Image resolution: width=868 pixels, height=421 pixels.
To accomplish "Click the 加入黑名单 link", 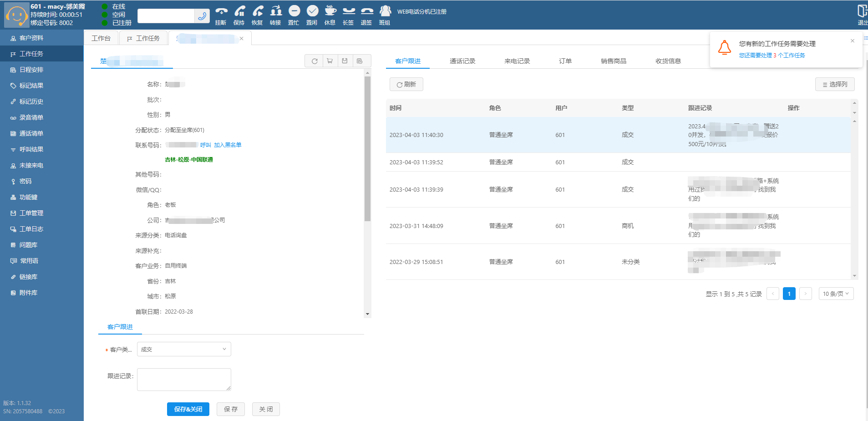I will (x=228, y=145).
